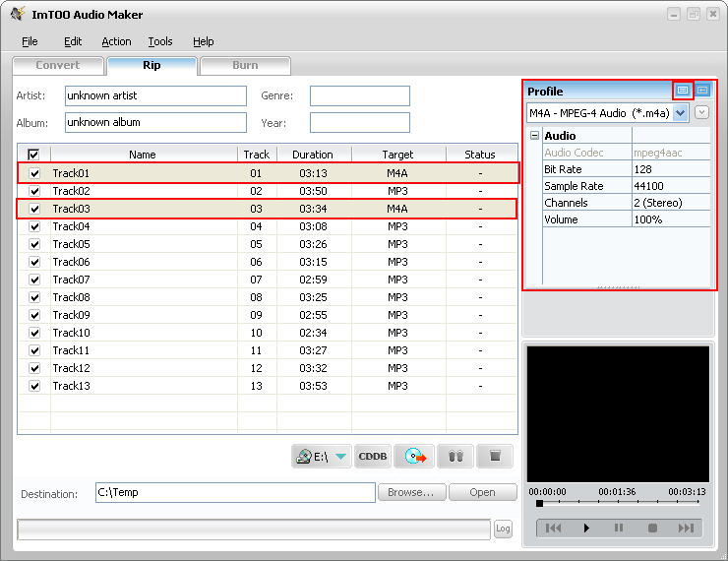Image resolution: width=728 pixels, height=561 pixels.
Task: Switch to the Burn tab
Action: pyautogui.click(x=245, y=66)
